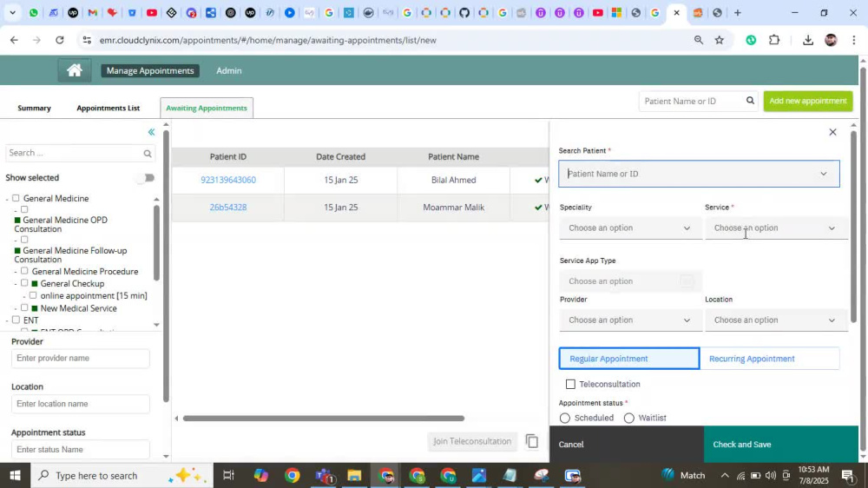Check the New Medical Service checkbox
Viewport: 868px width, 488px height.
pos(24,308)
